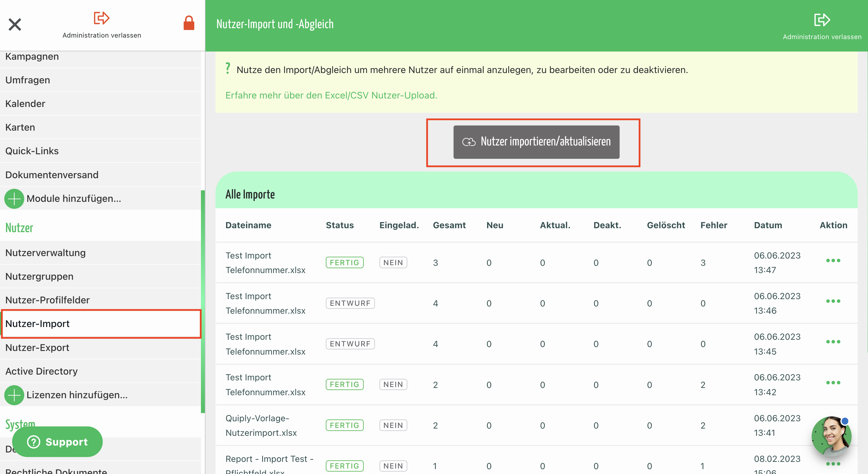
Task: Click the Deakt. column header
Action: pyautogui.click(x=607, y=225)
